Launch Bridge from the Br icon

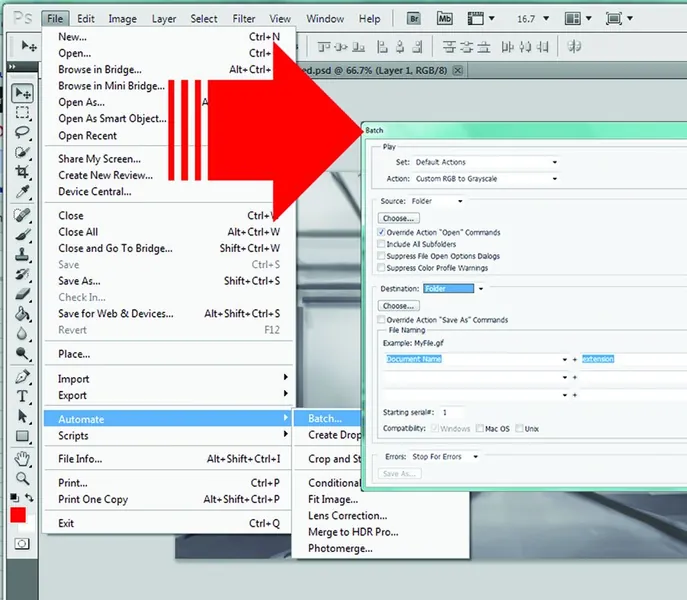(413, 18)
